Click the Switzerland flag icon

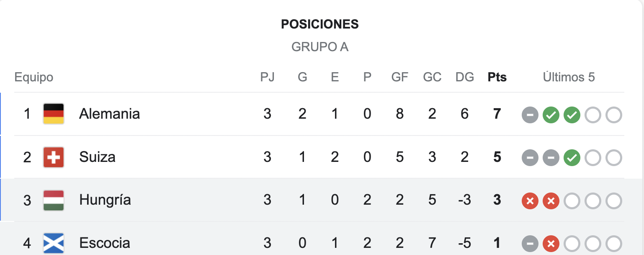click(54, 157)
